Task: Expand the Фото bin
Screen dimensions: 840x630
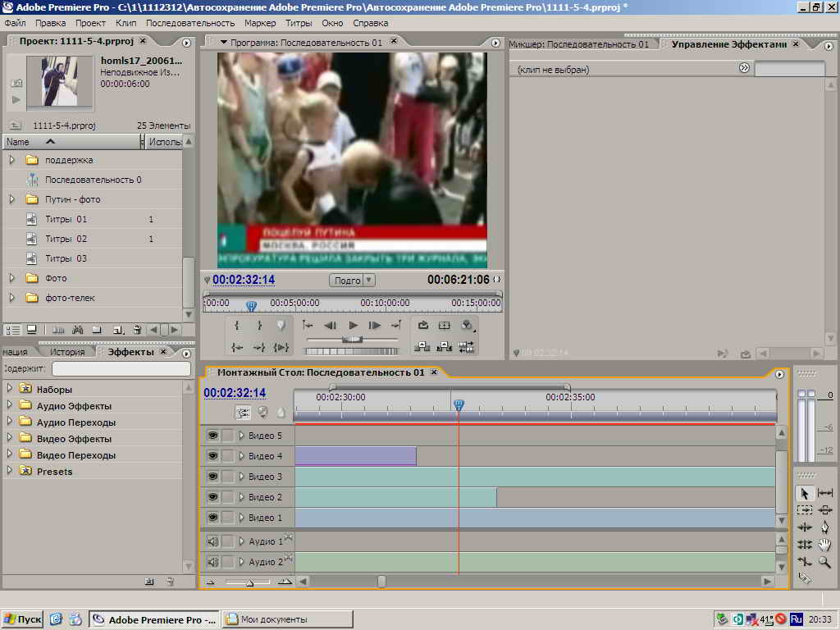Action: pyautogui.click(x=11, y=278)
